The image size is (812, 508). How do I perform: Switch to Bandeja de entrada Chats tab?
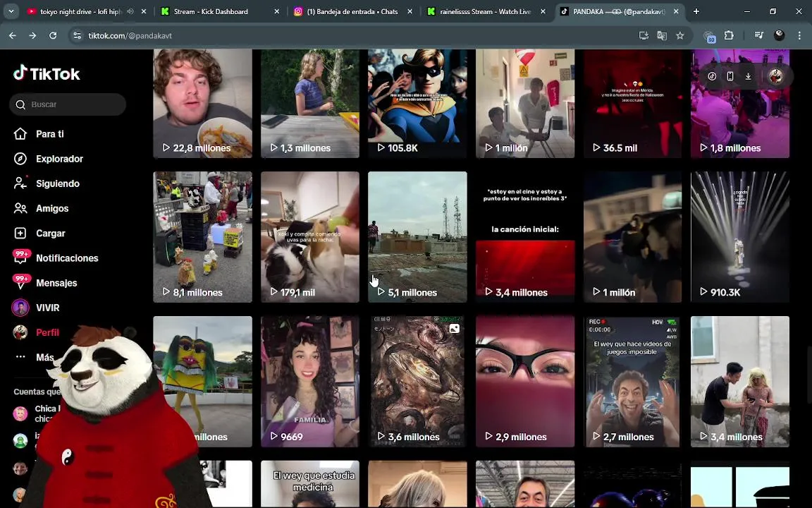tap(352, 11)
